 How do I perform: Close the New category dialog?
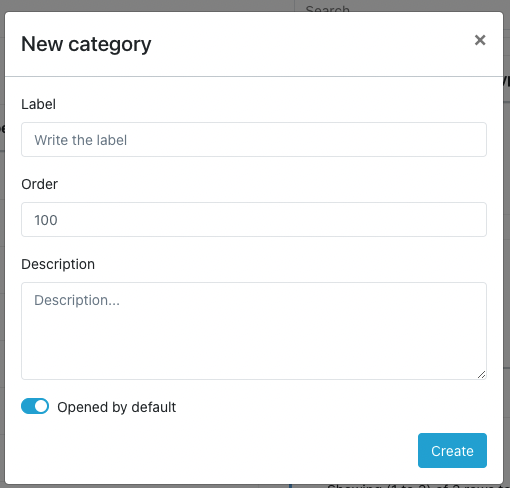tap(480, 40)
